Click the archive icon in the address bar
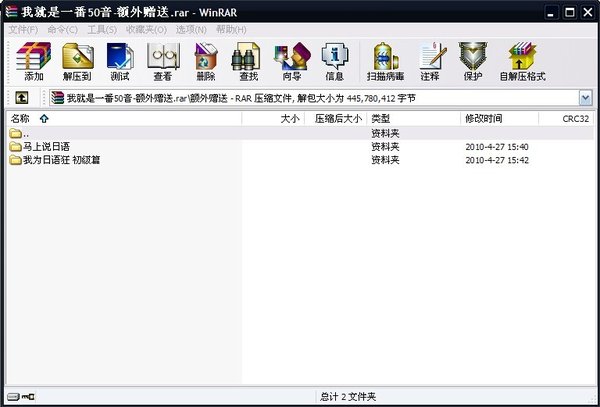Viewport: 600px width, 407px height. (58, 98)
